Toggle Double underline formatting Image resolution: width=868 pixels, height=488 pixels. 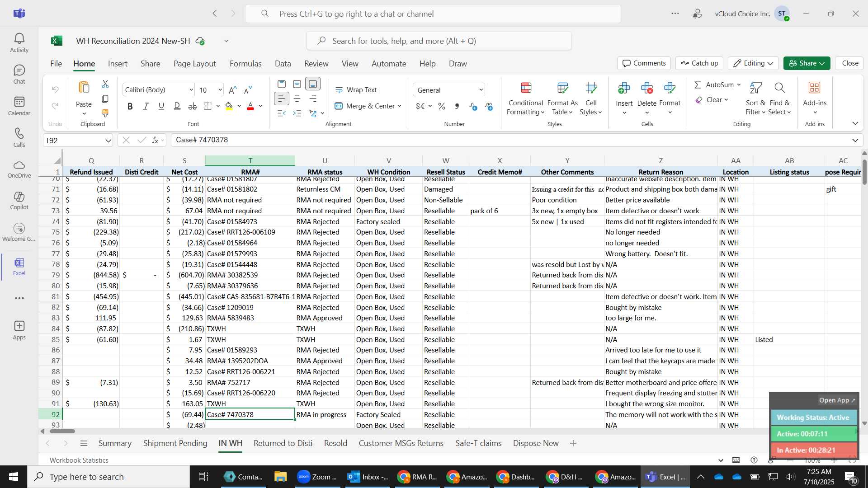[177, 106]
